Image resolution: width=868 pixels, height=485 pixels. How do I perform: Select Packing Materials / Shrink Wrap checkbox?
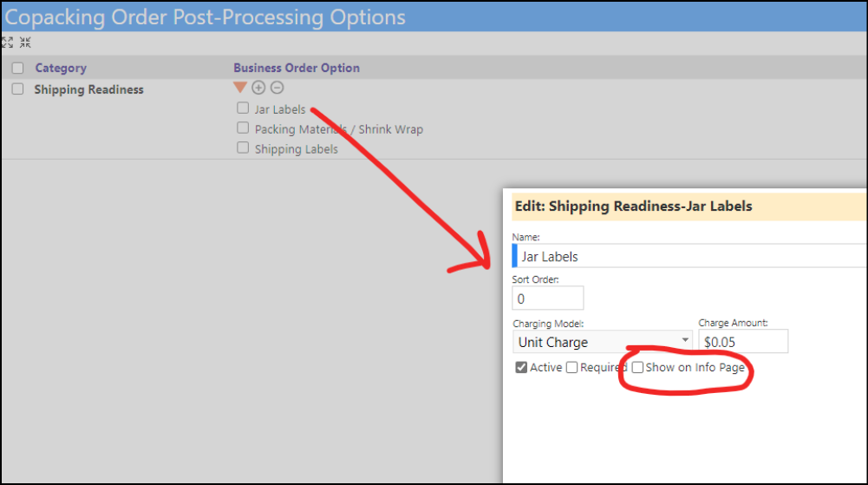coord(243,128)
